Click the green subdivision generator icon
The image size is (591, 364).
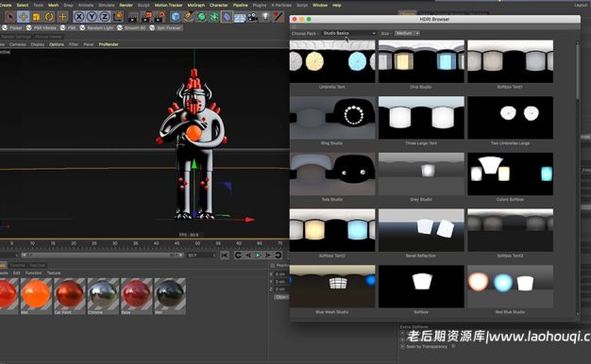pos(202,17)
